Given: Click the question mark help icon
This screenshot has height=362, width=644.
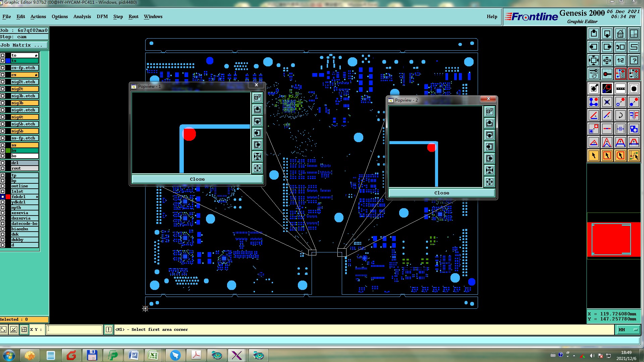Looking at the screenshot, I should tap(634, 61).
